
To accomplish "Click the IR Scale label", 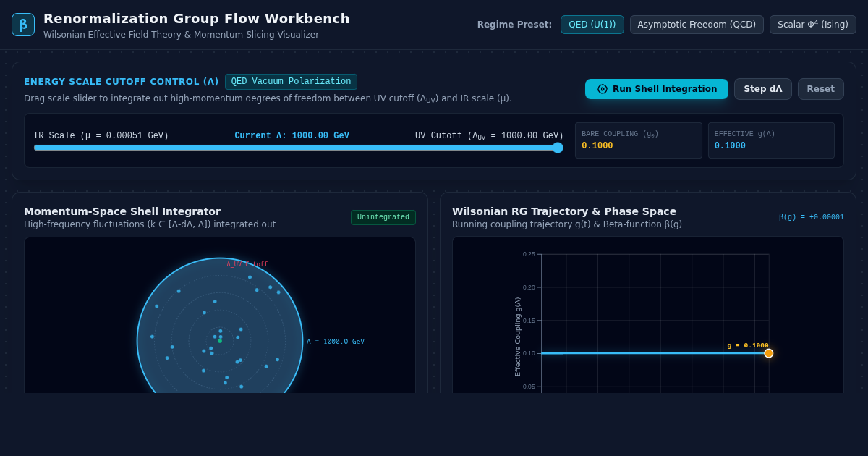I will tap(101, 136).
